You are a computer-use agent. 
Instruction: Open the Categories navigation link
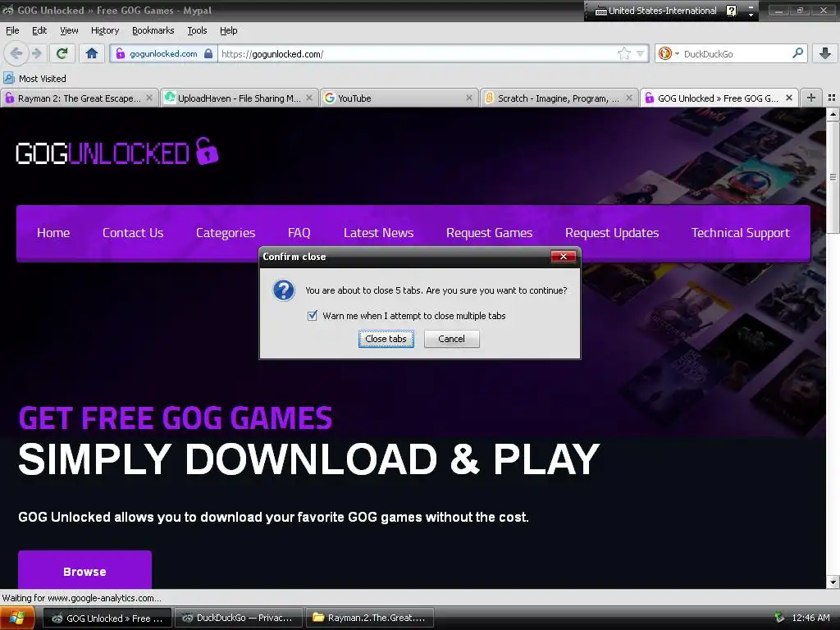tap(226, 232)
